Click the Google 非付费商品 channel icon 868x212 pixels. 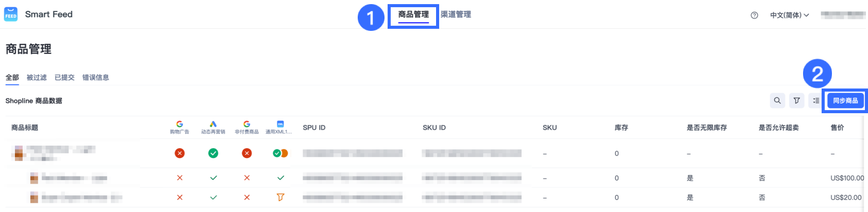pos(247,125)
